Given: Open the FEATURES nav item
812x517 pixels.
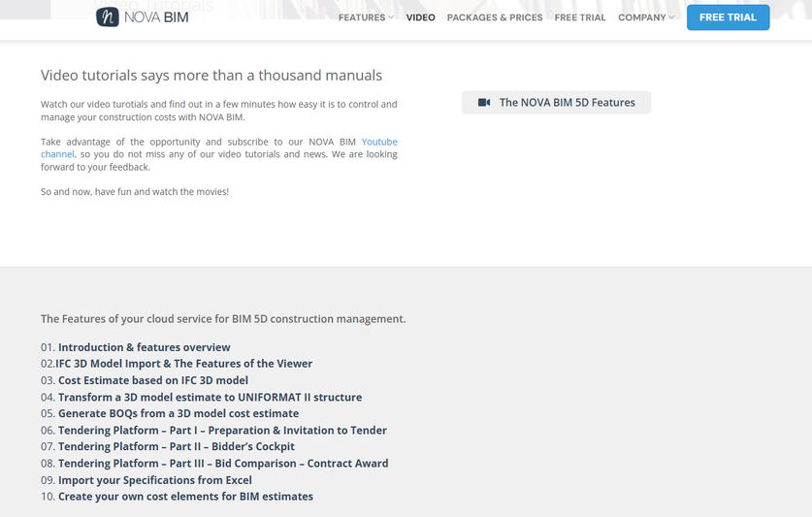Looking at the screenshot, I should pos(362,17).
